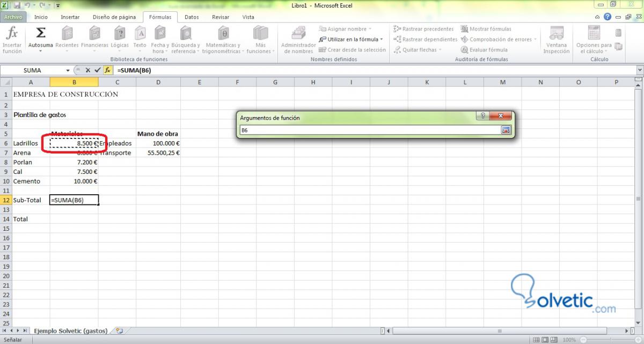The image size is (644, 344).
Task: Switch to Normal view in status bar
Action: (536, 340)
